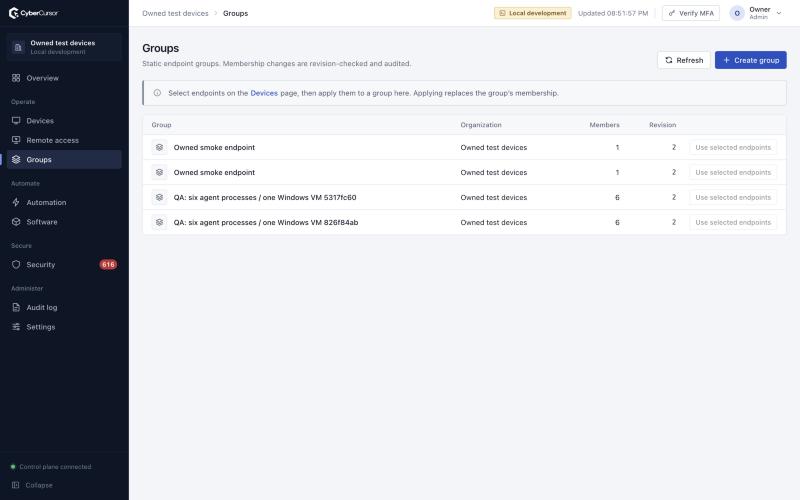Viewport: 800px width, 500px height.
Task: Click the Local development badge icon
Action: (x=502, y=13)
